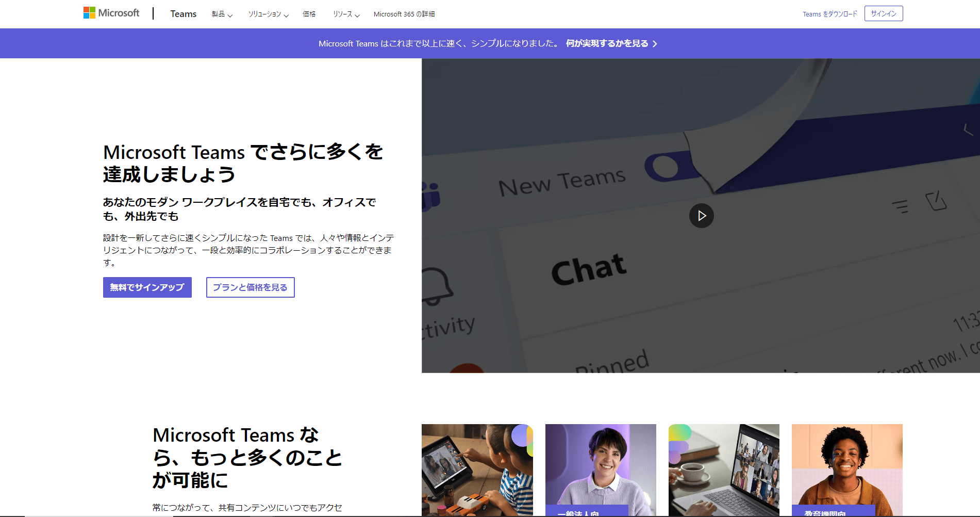Open the 価格 menu item
The image size is (980, 517).
coord(309,14)
